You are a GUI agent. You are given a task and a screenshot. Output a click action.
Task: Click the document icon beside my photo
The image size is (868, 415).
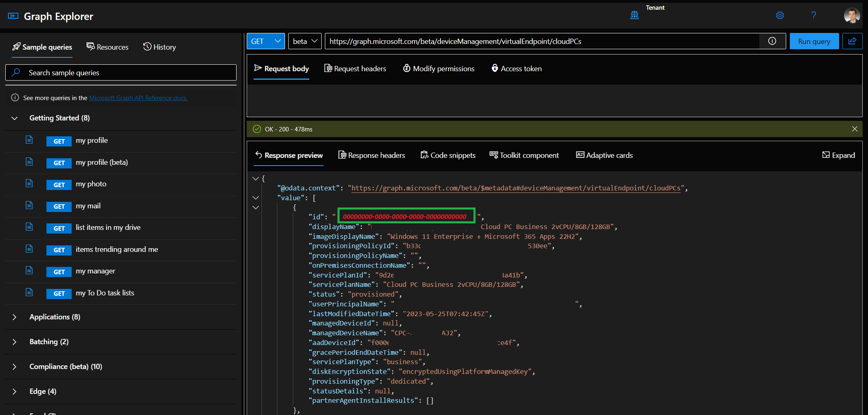coord(29,183)
